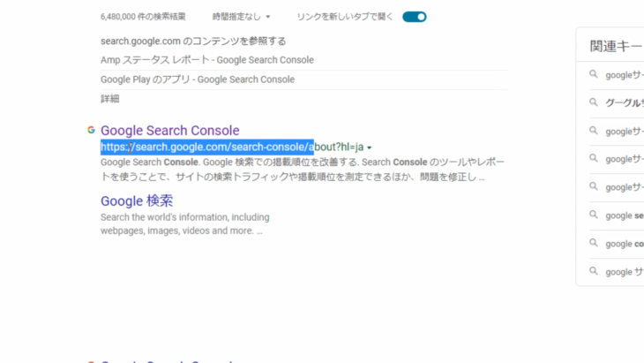
Task: Click the Google favicon beside Search Console result
Action: pos(91,130)
